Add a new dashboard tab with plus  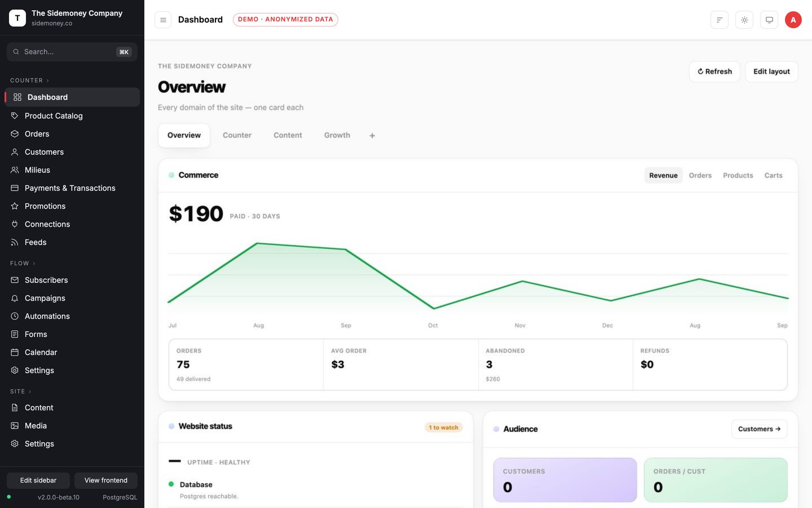point(372,135)
